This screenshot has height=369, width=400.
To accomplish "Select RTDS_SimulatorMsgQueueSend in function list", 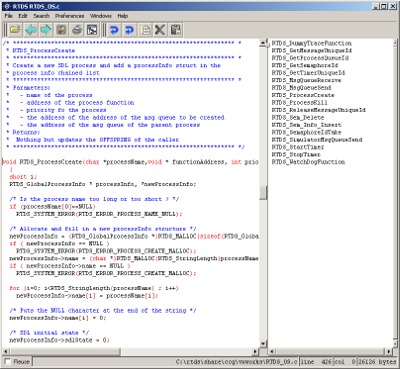I will coord(317,139).
